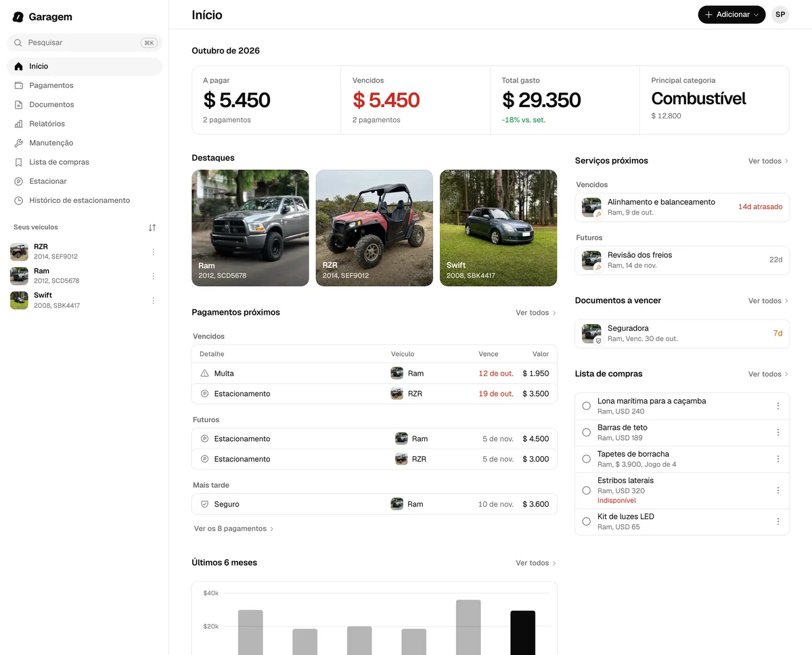Screen dimensions: 812x655
Task: Click the tallest gray chart bar
Action: [468, 627]
